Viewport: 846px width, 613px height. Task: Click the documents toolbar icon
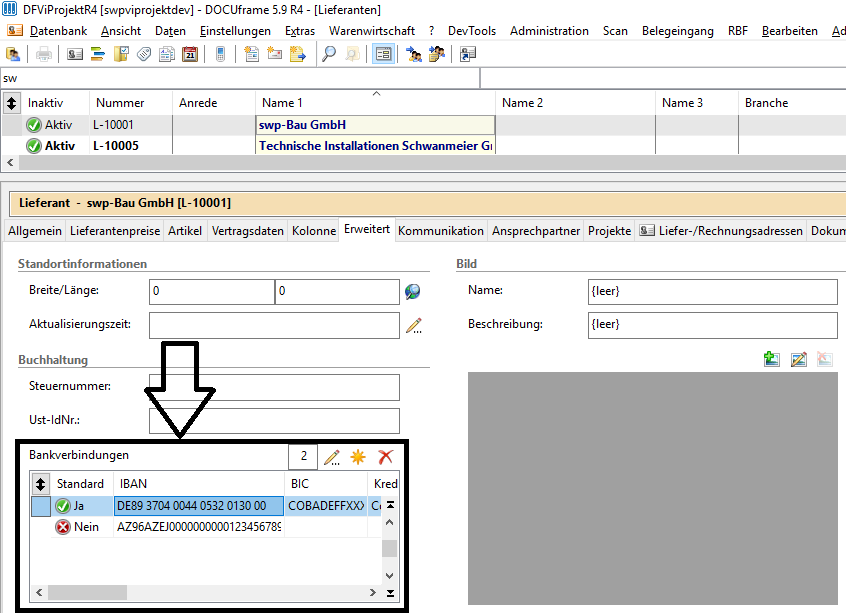coord(167,54)
